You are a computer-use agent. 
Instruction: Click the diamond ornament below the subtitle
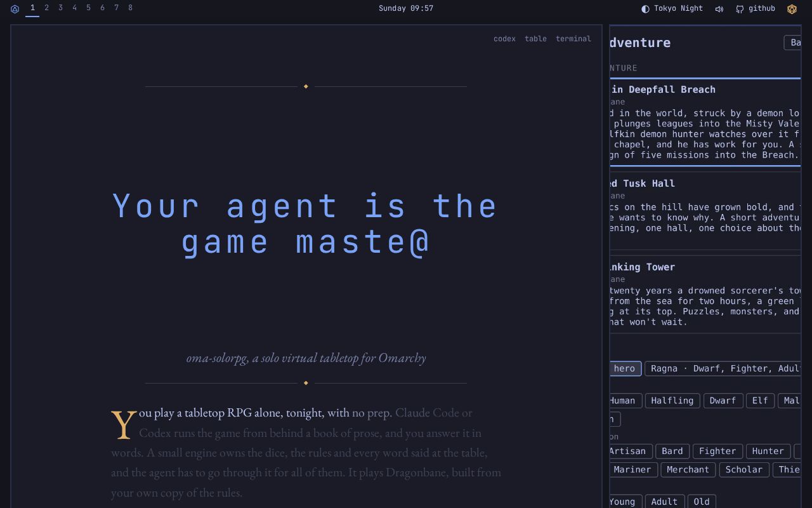coord(306,383)
